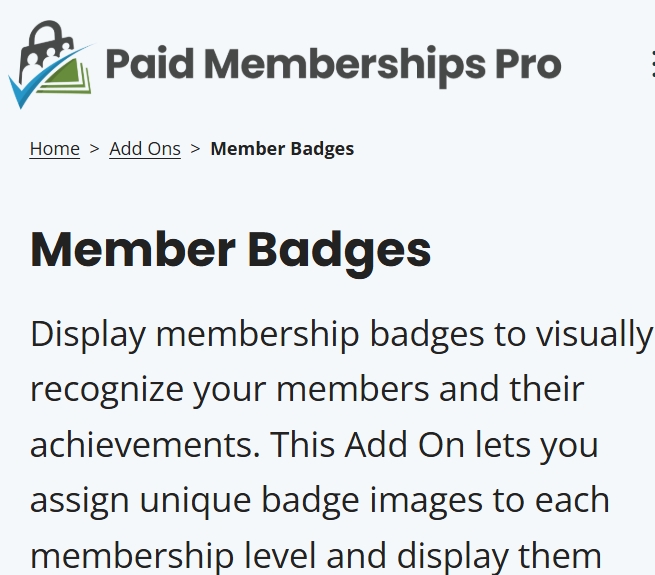Image resolution: width=655 pixels, height=575 pixels.
Task: Click the Paid Memberships Pro wordmark
Action: coord(333,65)
